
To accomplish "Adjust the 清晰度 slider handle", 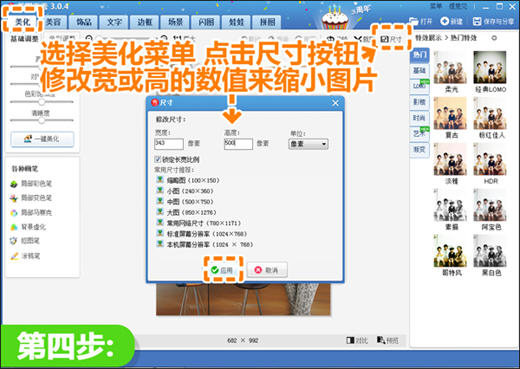I will tap(41, 120).
